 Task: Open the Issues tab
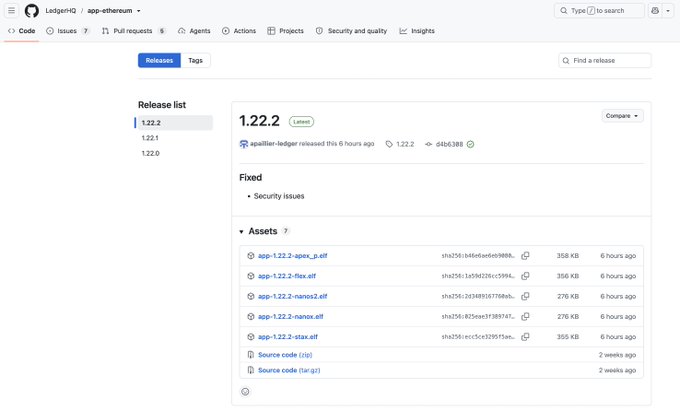coord(68,31)
